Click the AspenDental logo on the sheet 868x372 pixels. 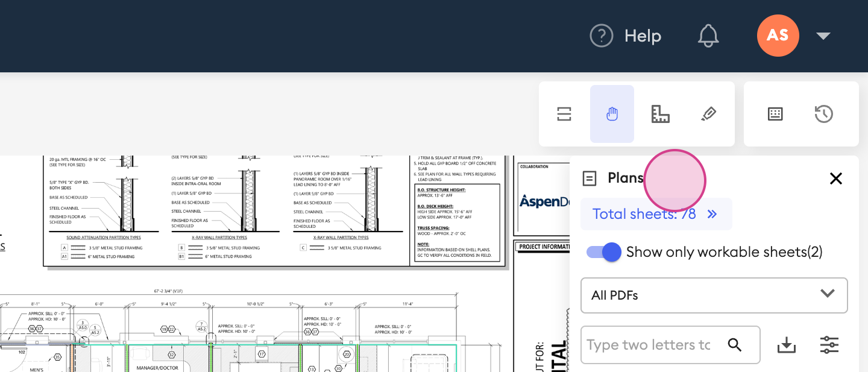(x=545, y=201)
